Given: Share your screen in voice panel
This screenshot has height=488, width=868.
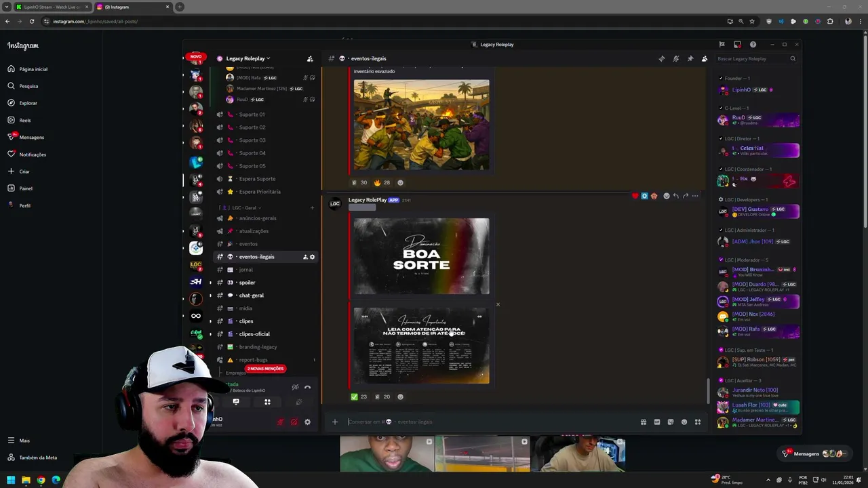Looking at the screenshot, I should coord(236,402).
